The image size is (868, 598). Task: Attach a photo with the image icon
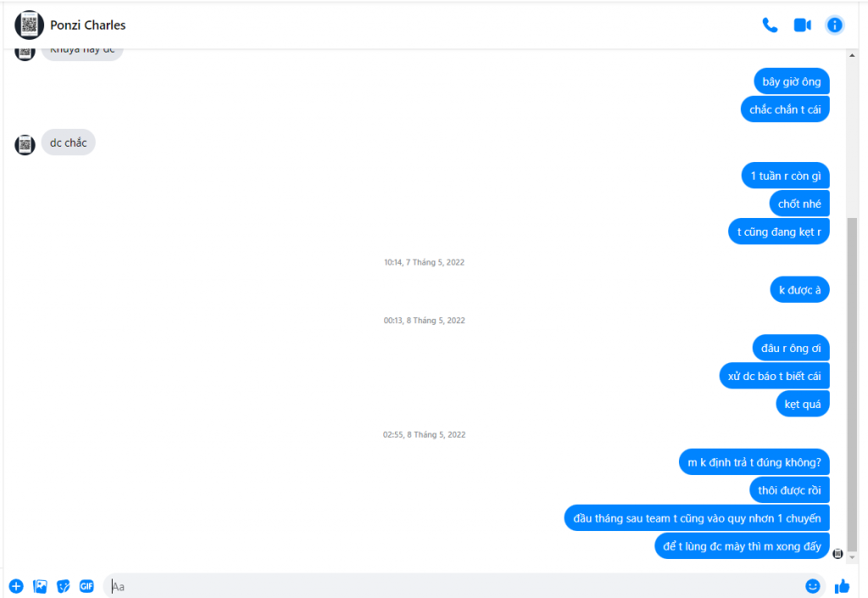coord(40,586)
